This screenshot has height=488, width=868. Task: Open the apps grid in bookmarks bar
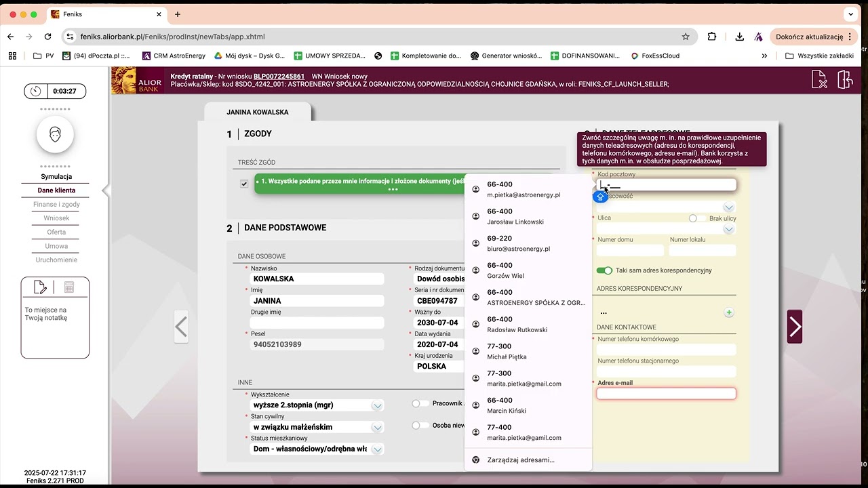pyautogui.click(x=12, y=56)
